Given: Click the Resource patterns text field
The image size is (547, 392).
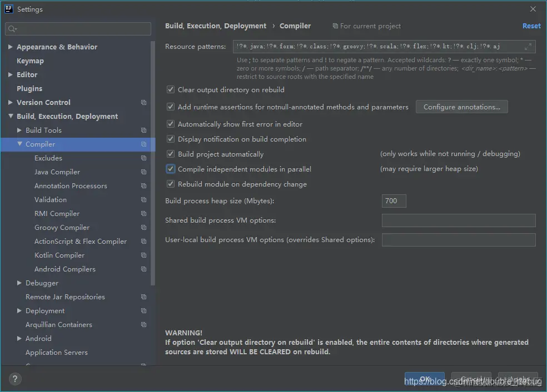Looking at the screenshot, I should coord(384,46).
